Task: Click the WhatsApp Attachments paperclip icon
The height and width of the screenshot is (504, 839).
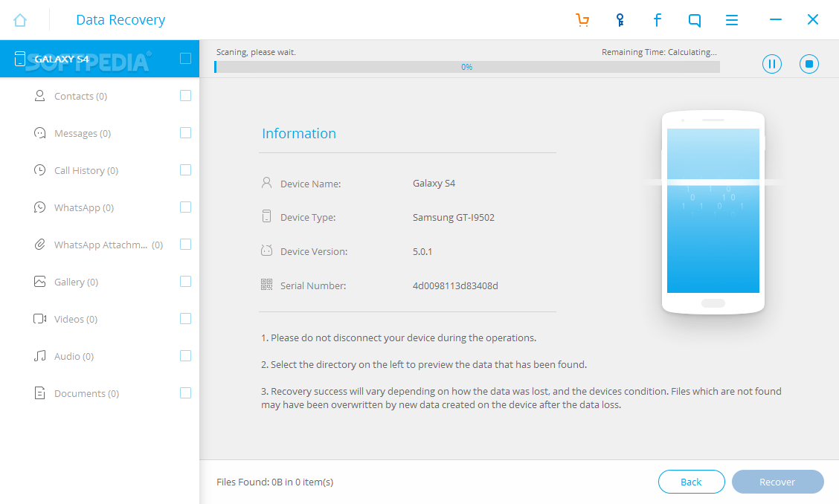Action: [39, 245]
